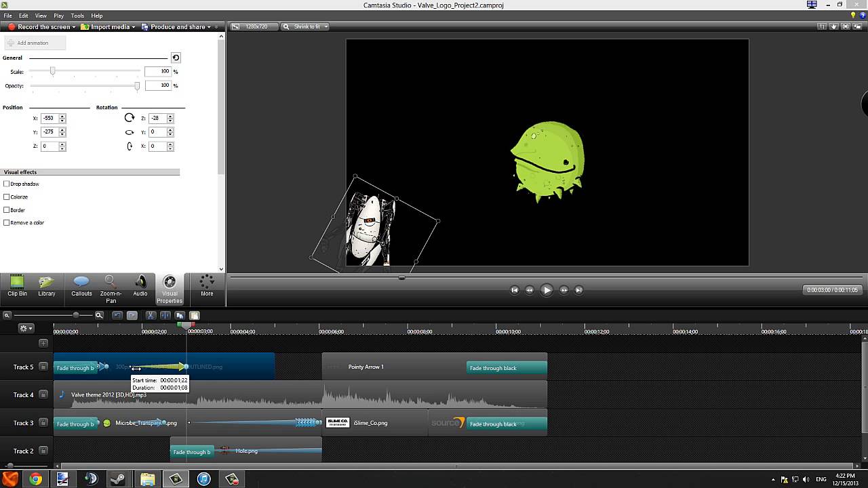Open the More tools menu
868x488 pixels.
(x=207, y=287)
